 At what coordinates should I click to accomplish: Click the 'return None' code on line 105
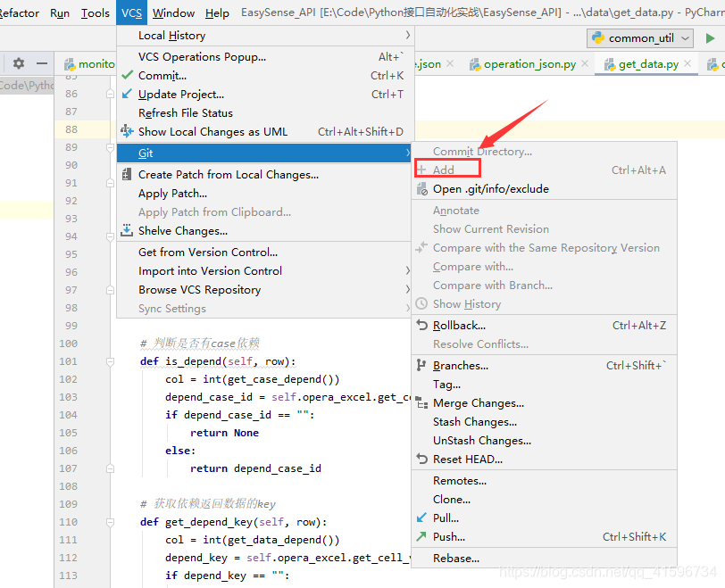click(224, 433)
